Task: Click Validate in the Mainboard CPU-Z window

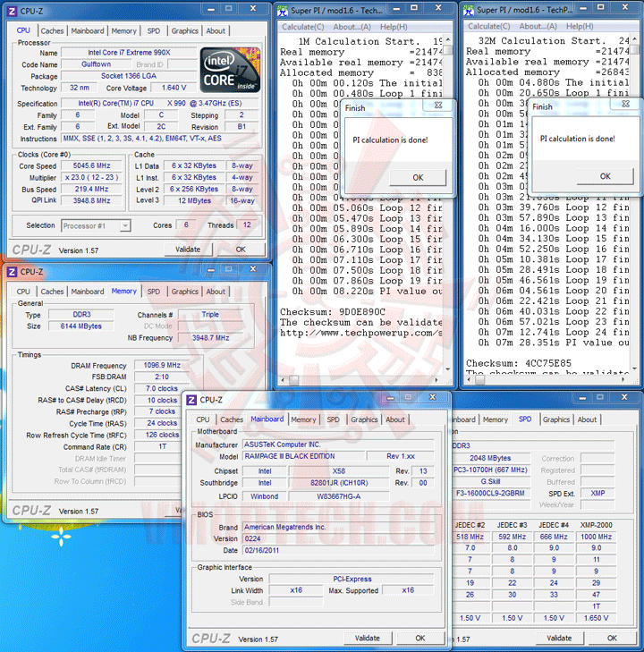Action: [368, 638]
